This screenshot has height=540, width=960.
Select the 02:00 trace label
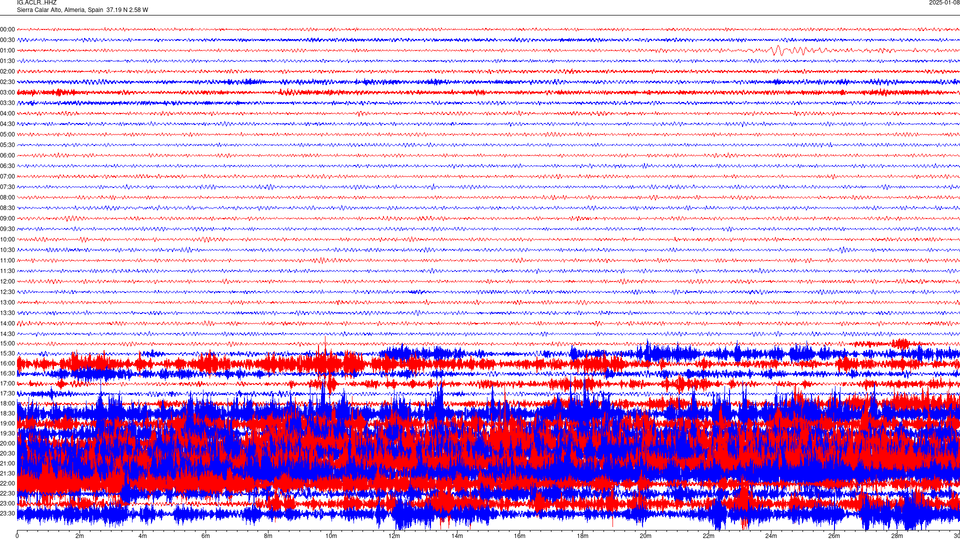7,72
